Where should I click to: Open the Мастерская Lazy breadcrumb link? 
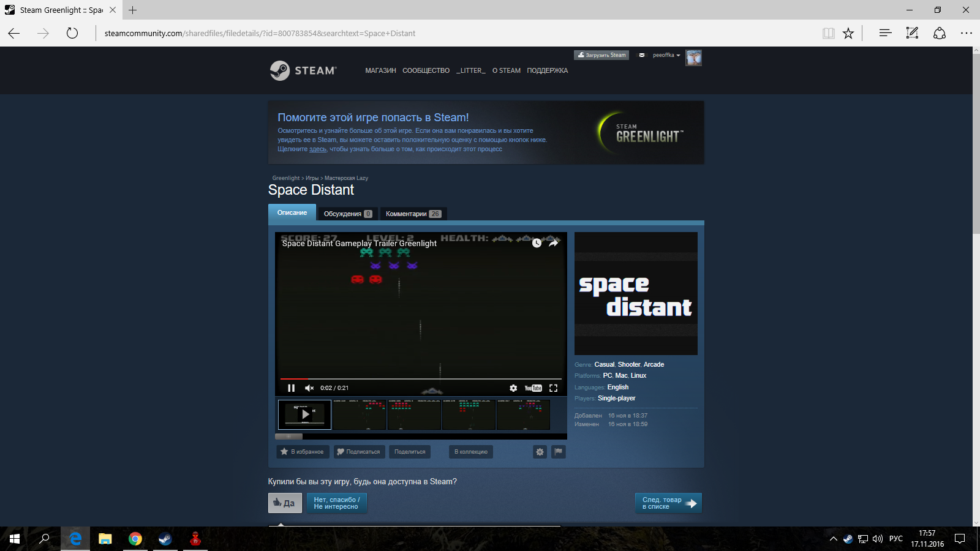346,178
